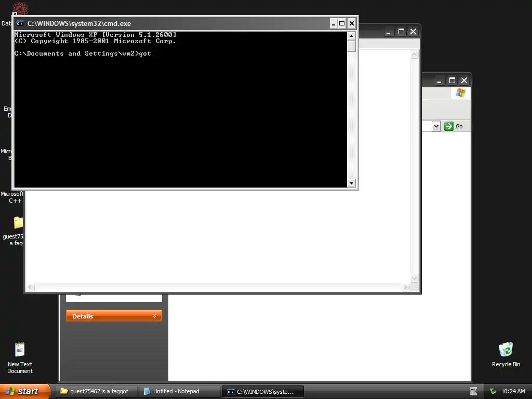Close the Explorer folder window
The width and height of the screenshot is (532, 399).
464,81
